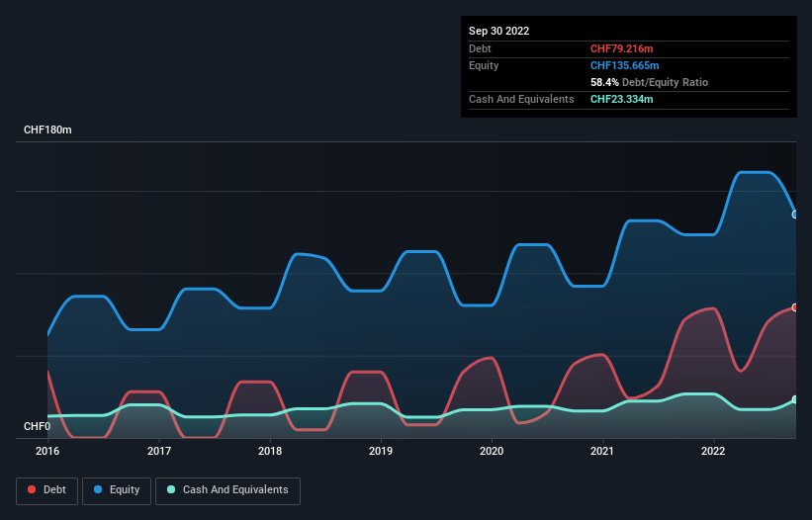The height and width of the screenshot is (520, 812).
Task: Click the teal Cash data point marker
Action: coord(795,399)
